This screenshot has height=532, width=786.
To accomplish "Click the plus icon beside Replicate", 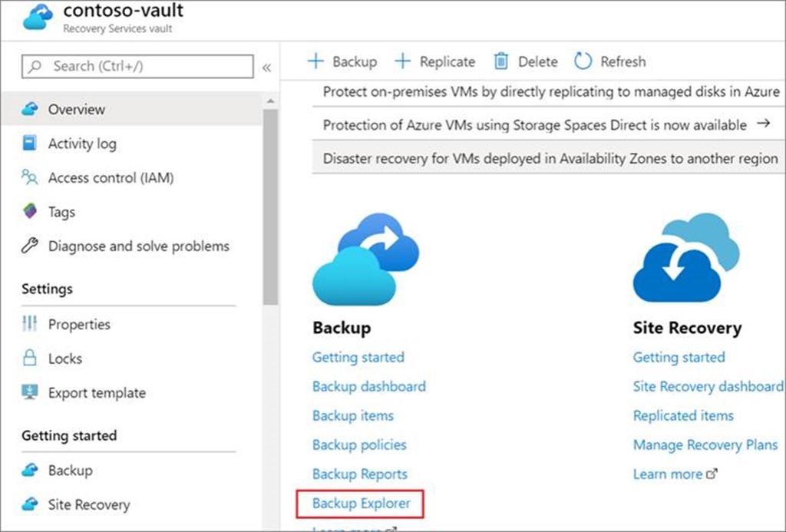I will (x=402, y=61).
